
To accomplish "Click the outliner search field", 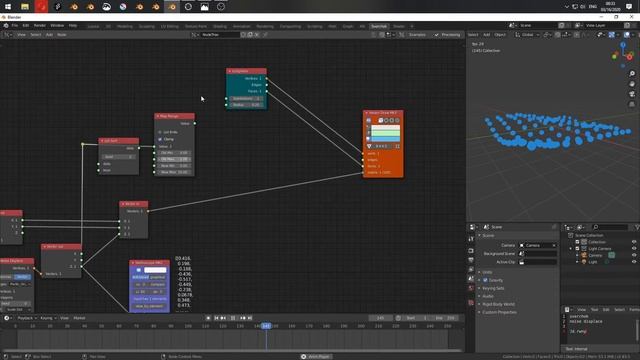I will (611, 227).
